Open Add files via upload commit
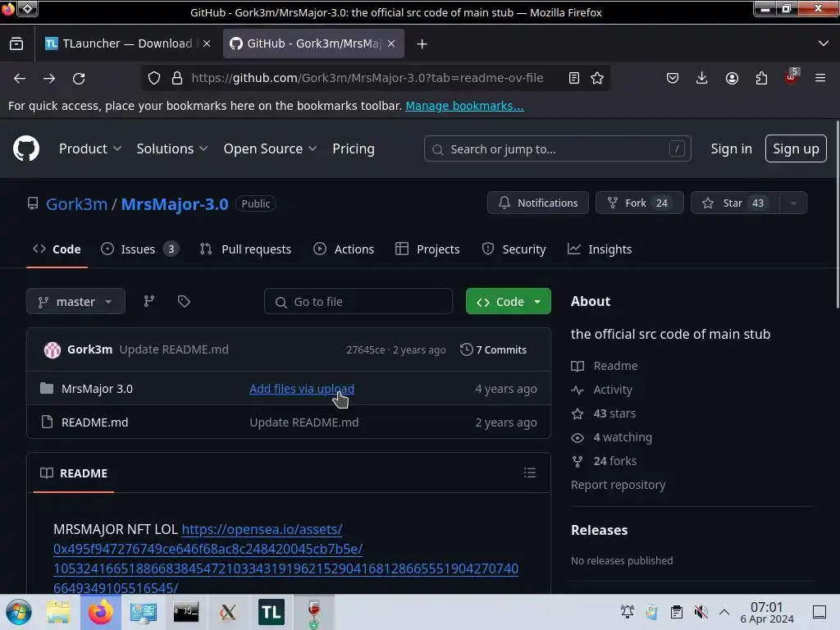The width and height of the screenshot is (840, 630). pos(302,388)
